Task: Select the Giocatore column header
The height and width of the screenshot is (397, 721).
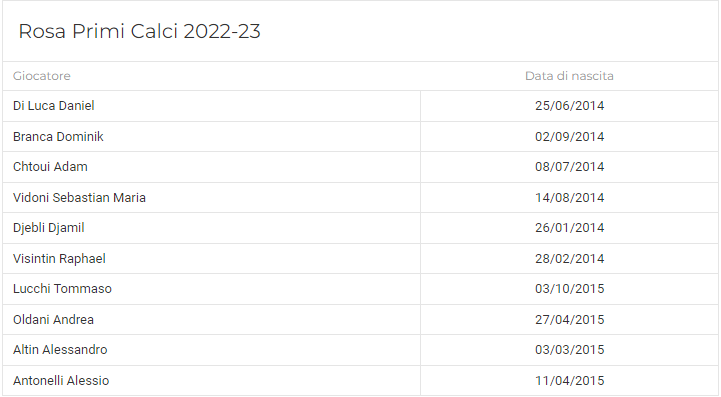Action: pos(41,76)
